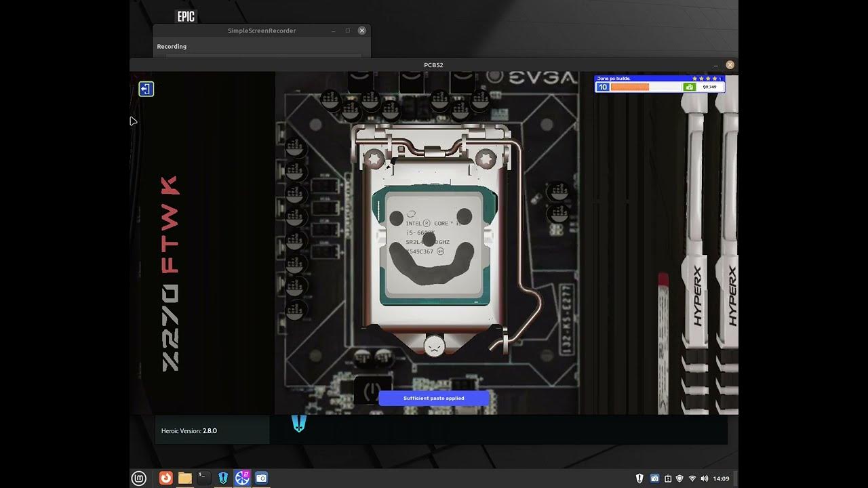Launch Firefox from the taskbar
The image size is (868, 488).
[165, 478]
